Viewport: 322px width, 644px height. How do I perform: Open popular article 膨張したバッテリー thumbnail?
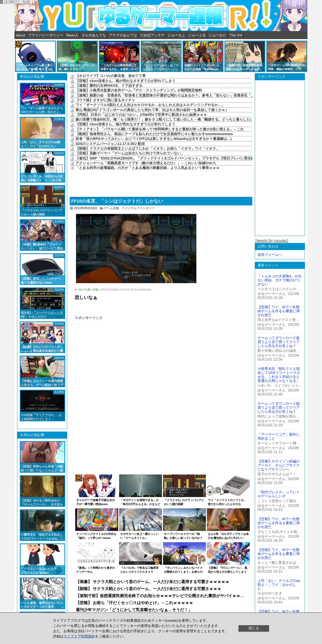[42, 269]
